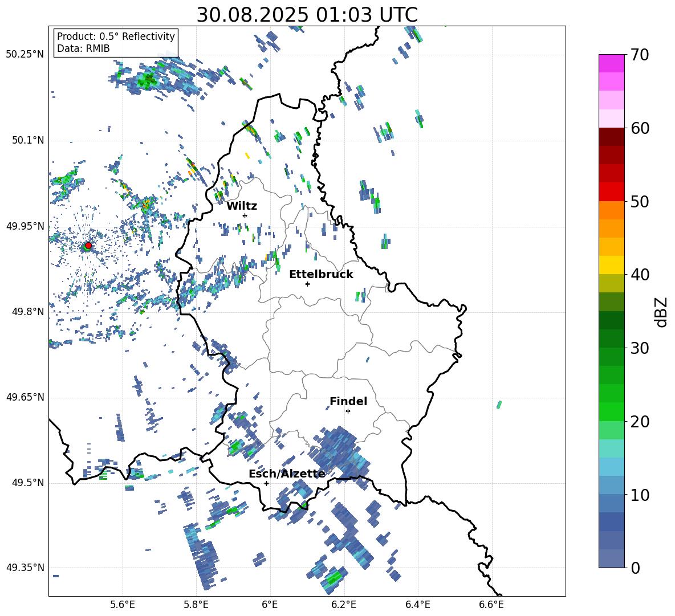Click the 10 tick on the colorbar

[x=639, y=495]
